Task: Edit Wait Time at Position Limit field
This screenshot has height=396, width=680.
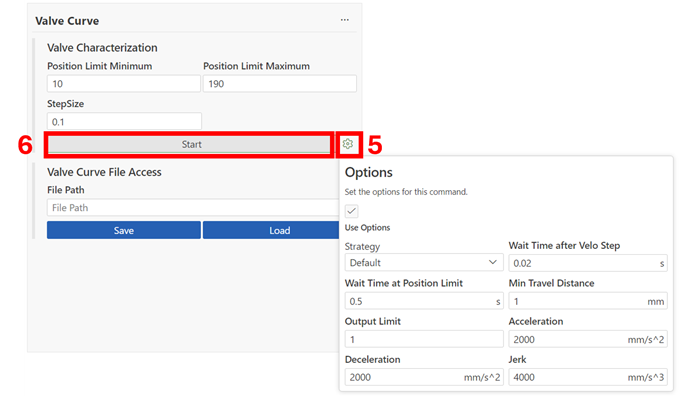Action: pyautogui.click(x=424, y=301)
